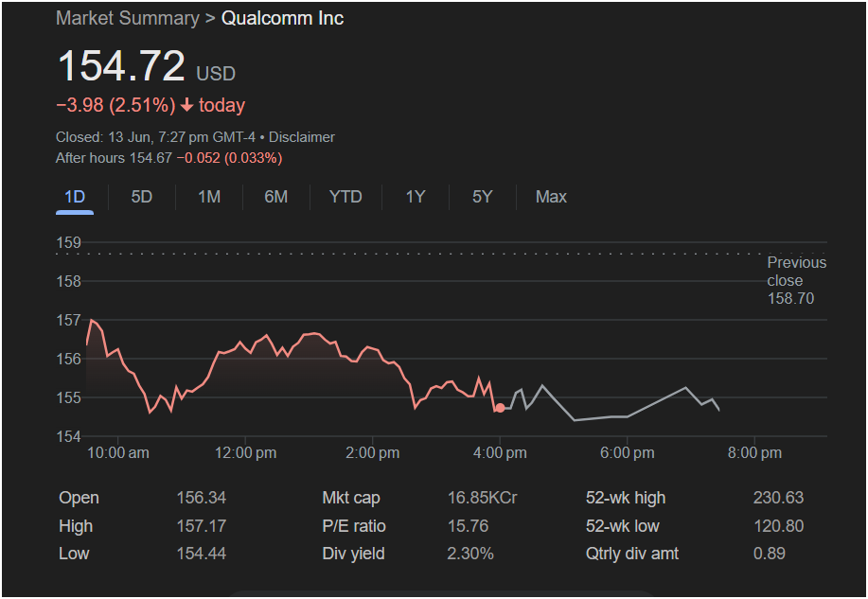Switch to the 5D tab

coord(142,197)
